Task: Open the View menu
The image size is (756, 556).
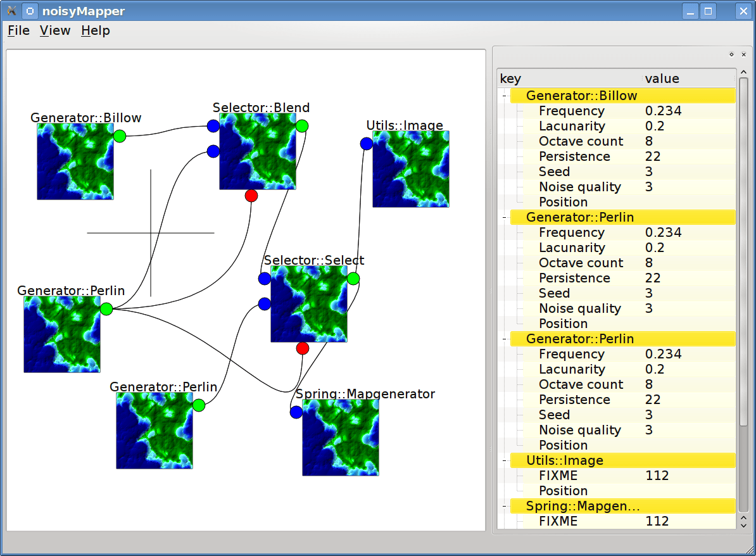Action: click(x=54, y=30)
